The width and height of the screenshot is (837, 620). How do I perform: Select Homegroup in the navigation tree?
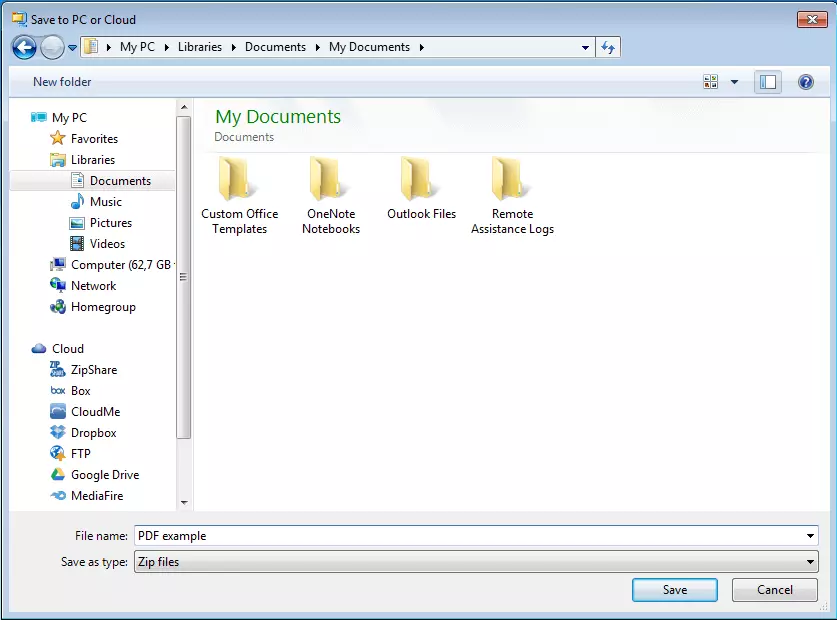(103, 307)
